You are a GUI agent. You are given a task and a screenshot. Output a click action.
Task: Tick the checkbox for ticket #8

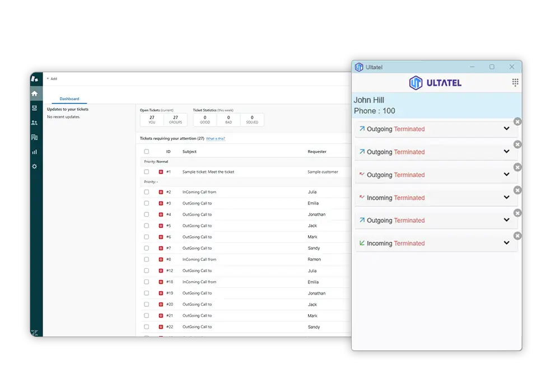point(147,259)
